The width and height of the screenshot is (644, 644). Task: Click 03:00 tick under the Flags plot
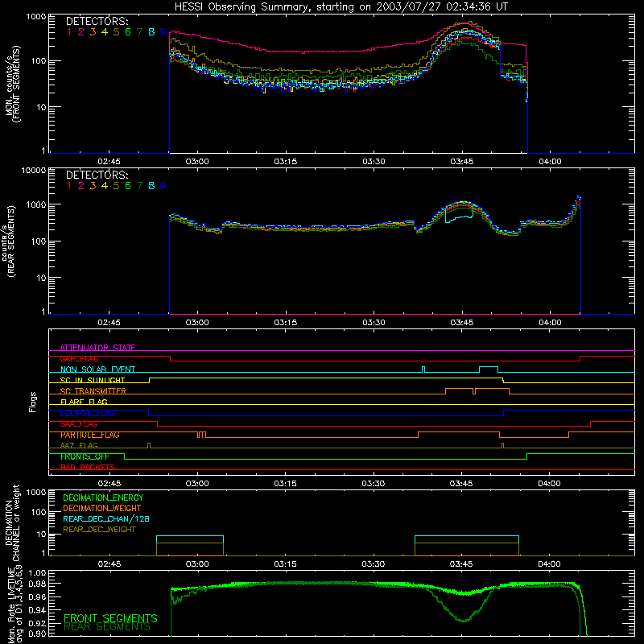click(x=197, y=484)
